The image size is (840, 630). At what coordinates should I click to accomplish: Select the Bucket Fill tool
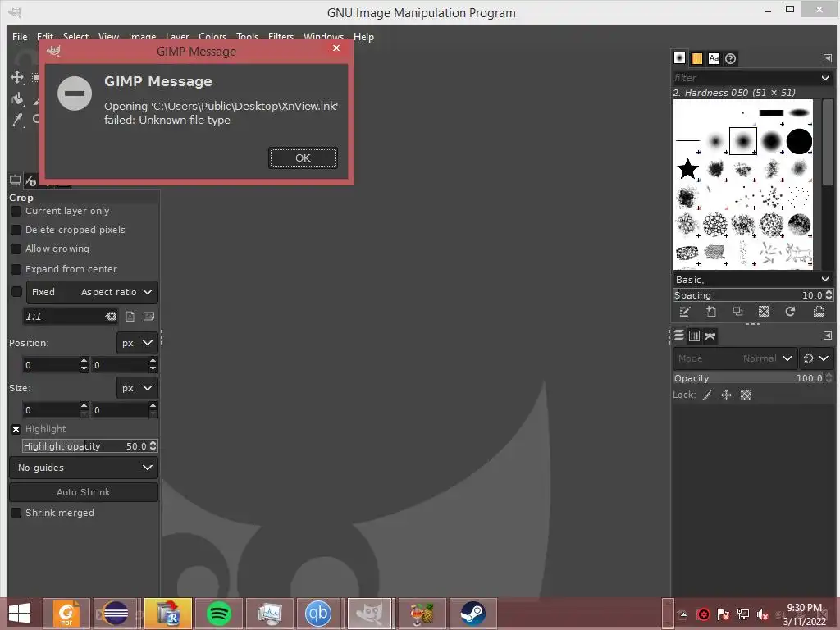pyautogui.click(x=18, y=99)
